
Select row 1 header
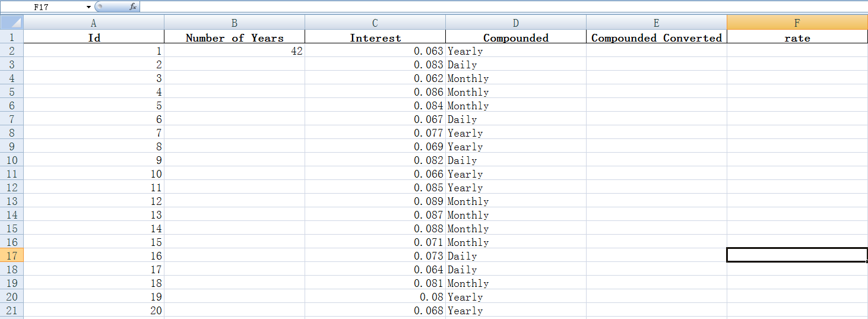(12, 37)
